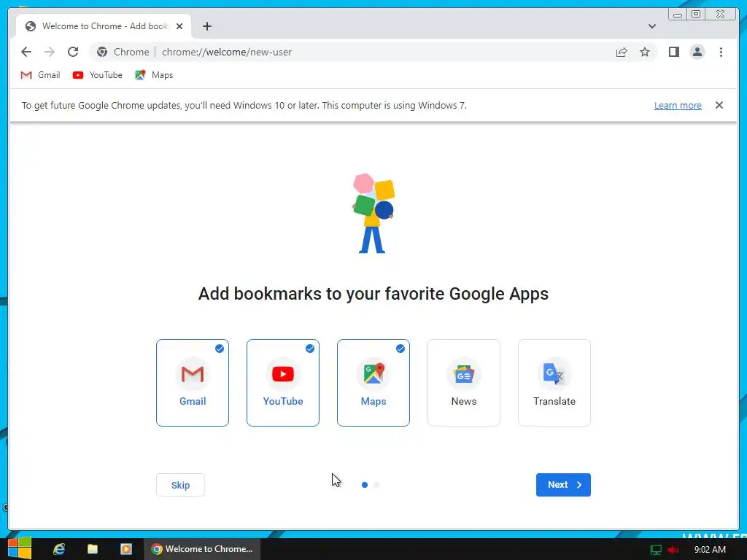Maximize the Chrome window
The image size is (747, 560).
click(695, 15)
